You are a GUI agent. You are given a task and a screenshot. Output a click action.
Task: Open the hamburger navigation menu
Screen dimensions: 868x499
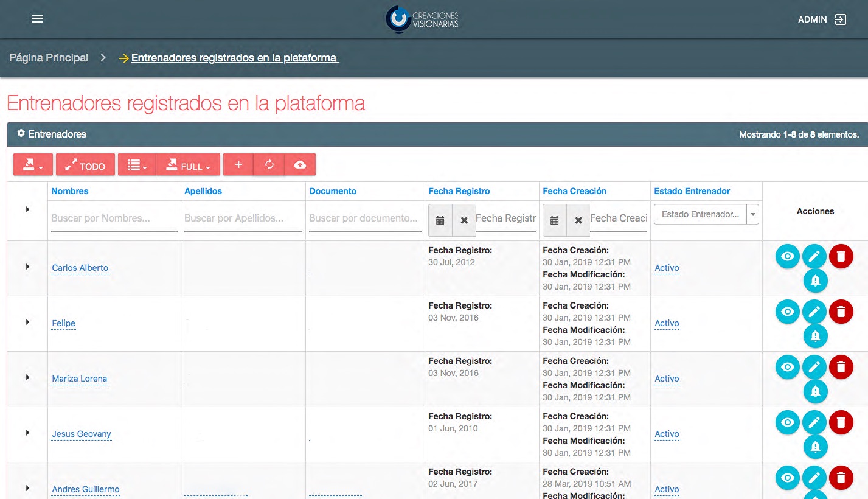[37, 19]
